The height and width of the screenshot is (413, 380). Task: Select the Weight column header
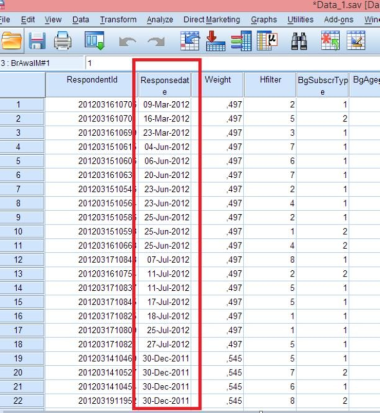tap(218, 85)
